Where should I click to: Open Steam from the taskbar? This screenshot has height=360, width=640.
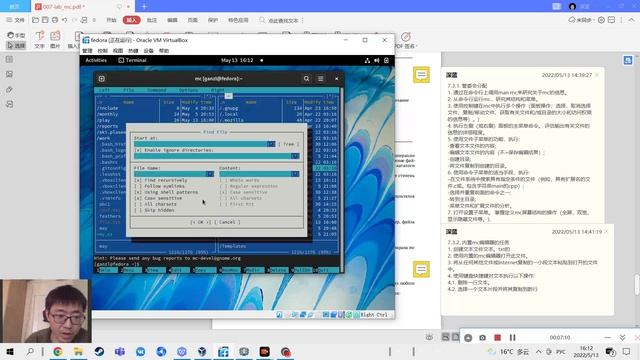(99, 351)
